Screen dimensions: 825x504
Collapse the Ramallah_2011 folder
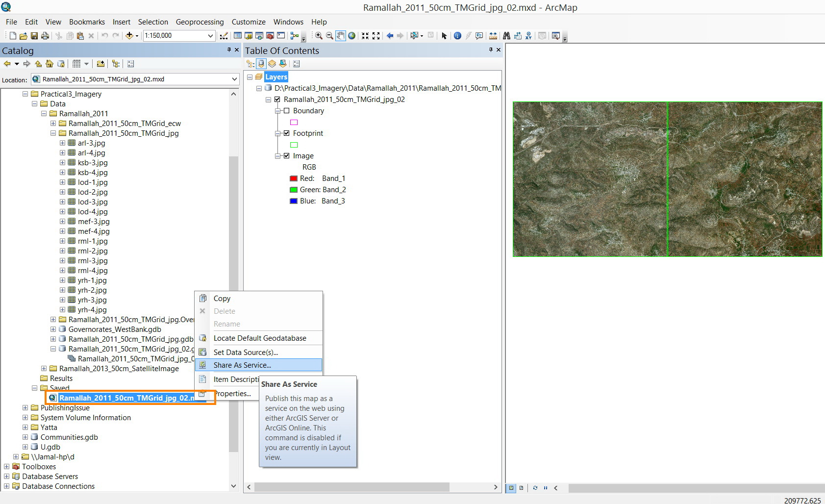(44, 114)
